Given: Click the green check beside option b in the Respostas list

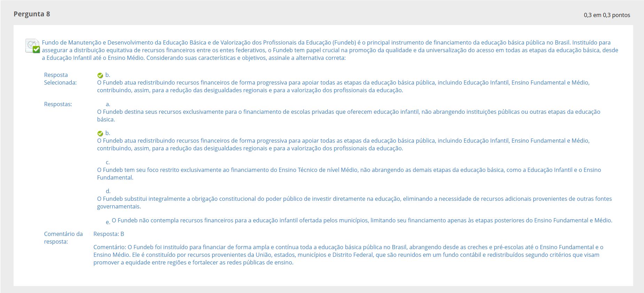Looking at the screenshot, I should (100, 133).
